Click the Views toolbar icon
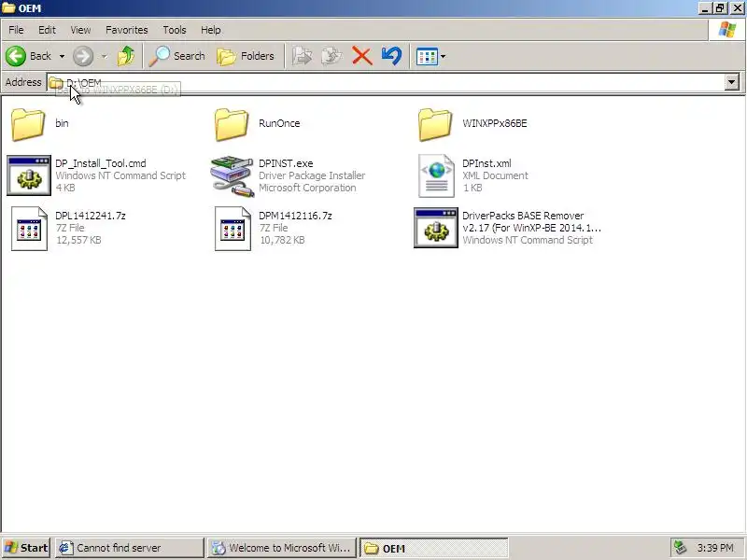Screen dimensions: 747x560 [x=427, y=57]
